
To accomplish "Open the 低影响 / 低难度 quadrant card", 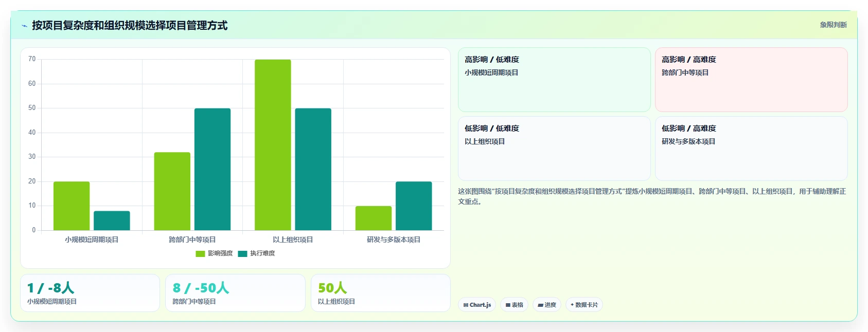I will (x=554, y=149).
